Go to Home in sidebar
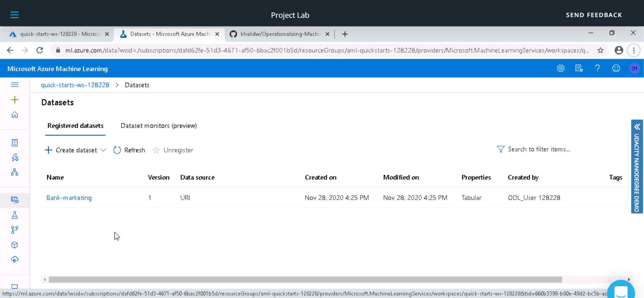Screen dimensions: 644x298 coord(15,115)
